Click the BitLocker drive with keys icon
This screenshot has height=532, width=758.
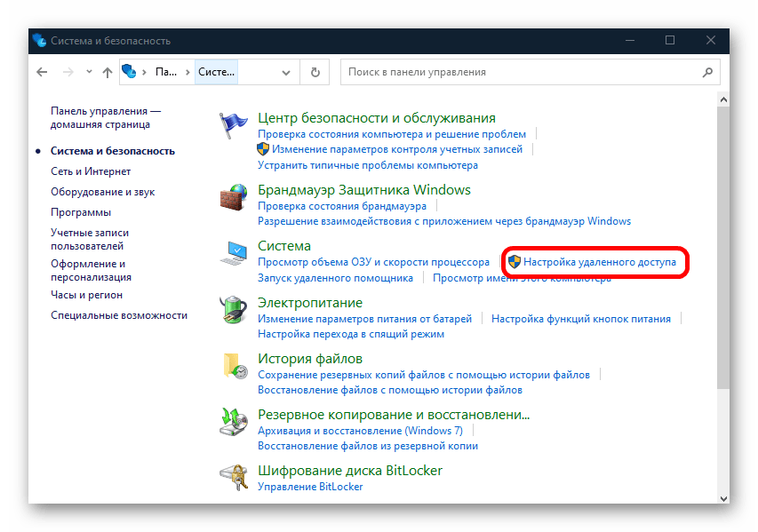click(234, 478)
